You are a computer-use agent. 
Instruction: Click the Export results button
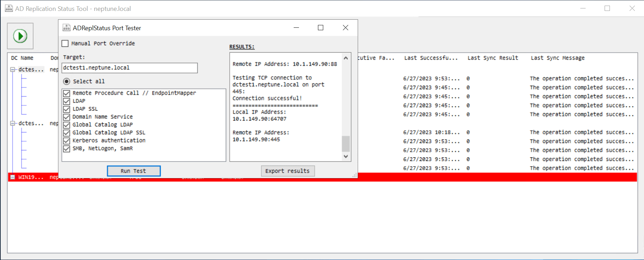(x=288, y=171)
